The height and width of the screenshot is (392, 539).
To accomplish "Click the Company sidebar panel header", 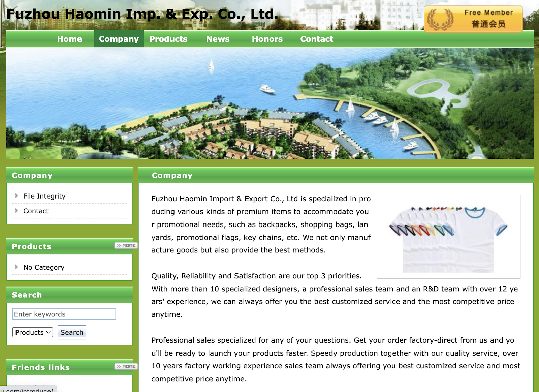I will (x=69, y=175).
